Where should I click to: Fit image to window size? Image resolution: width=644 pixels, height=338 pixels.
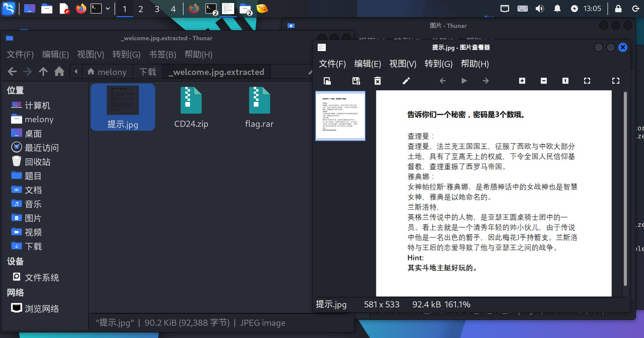click(x=587, y=81)
